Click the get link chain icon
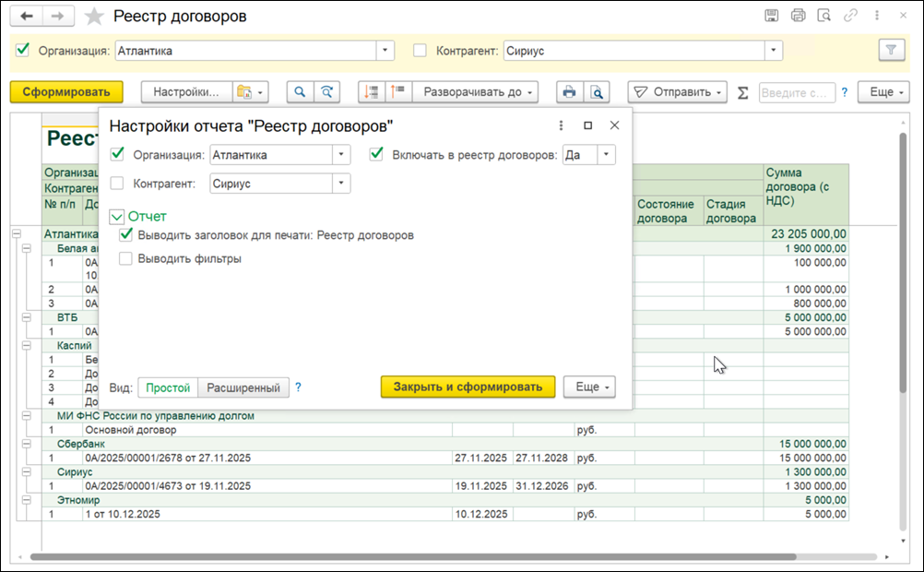The height and width of the screenshot is (572, 924). [x=850, y=16]
